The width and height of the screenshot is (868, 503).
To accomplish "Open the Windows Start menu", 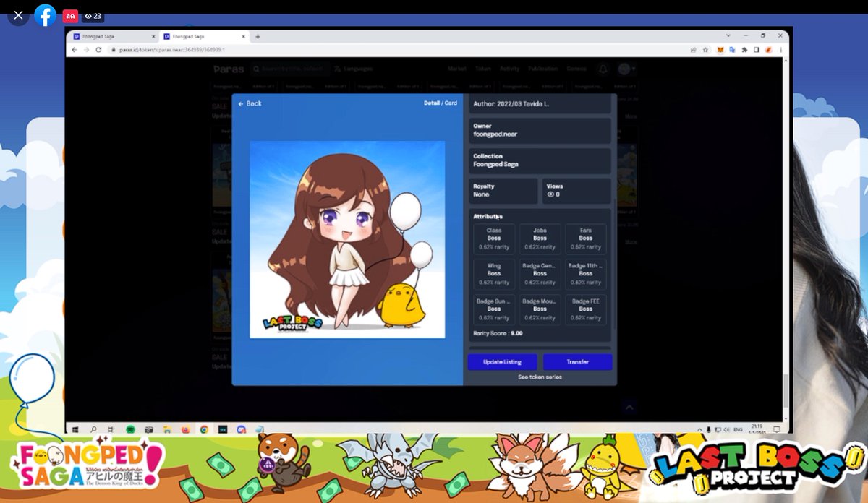I will tap(75, 429).
